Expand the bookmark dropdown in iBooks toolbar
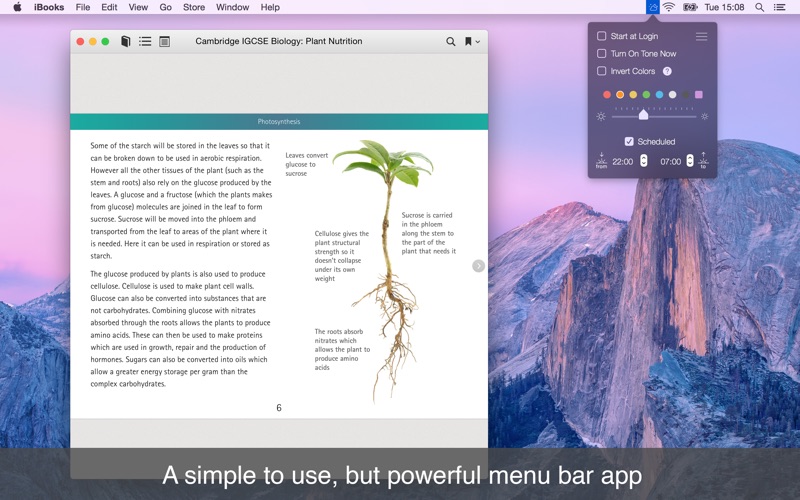This screenshot has width=800, height=500. [471, 42]
